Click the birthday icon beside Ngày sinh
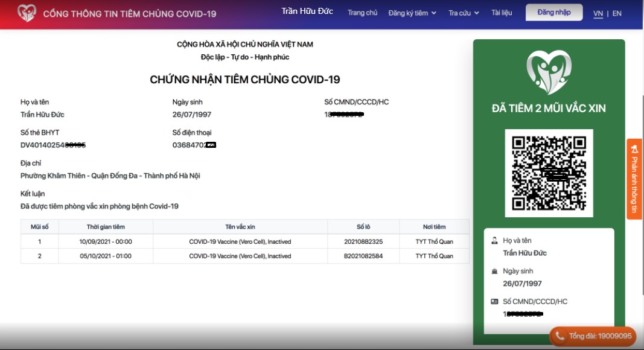Screen dimensions: 644x350 (495, 272)
